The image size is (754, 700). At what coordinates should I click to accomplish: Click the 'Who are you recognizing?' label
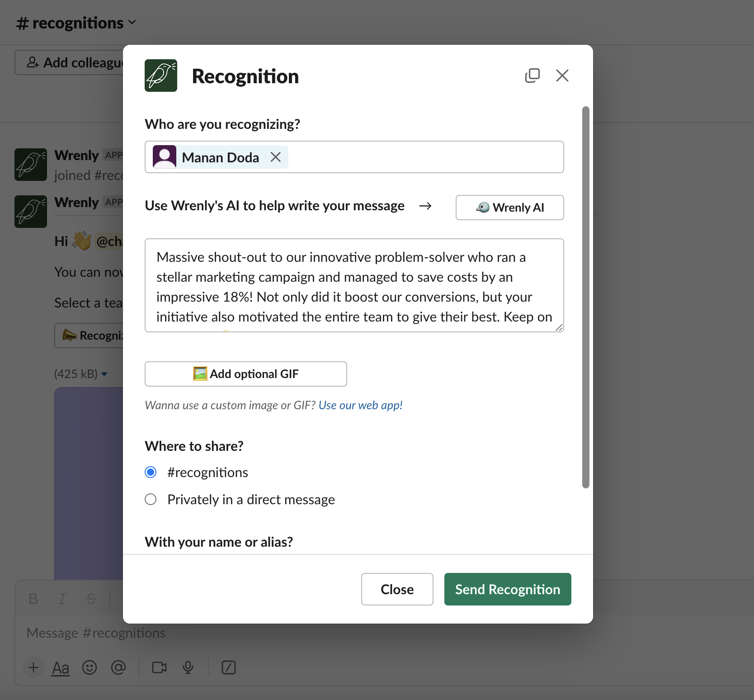click(x=222, y=124)
